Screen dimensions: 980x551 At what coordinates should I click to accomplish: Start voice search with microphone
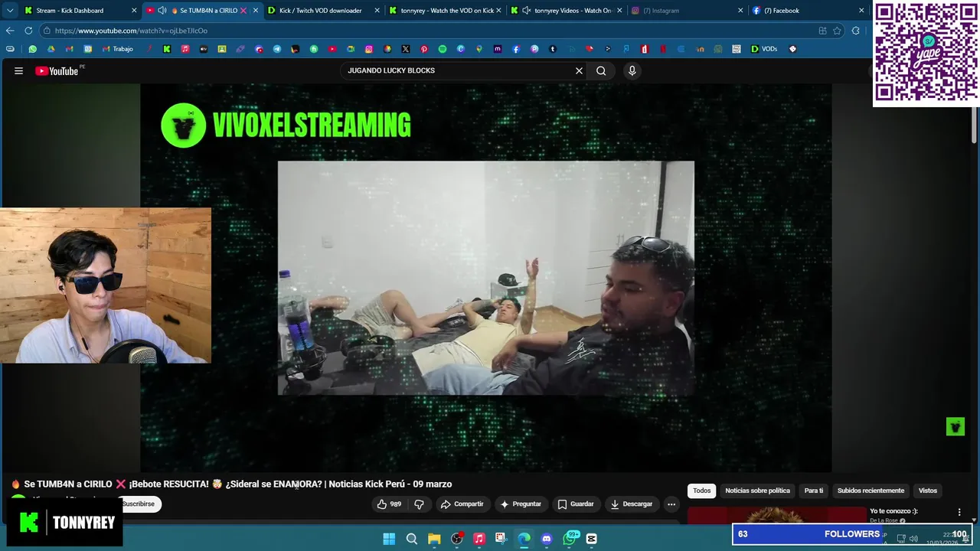click(x=632, y=70)
